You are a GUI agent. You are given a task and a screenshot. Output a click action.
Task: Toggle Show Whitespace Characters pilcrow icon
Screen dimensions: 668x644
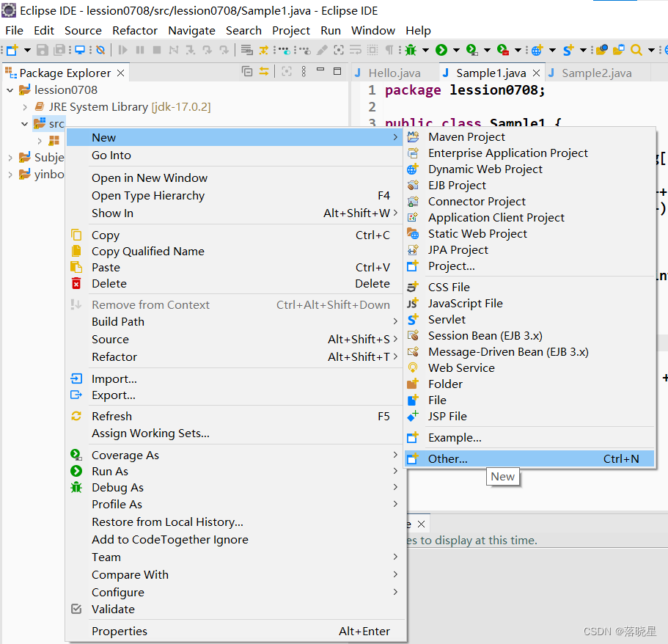click(389, 50)
